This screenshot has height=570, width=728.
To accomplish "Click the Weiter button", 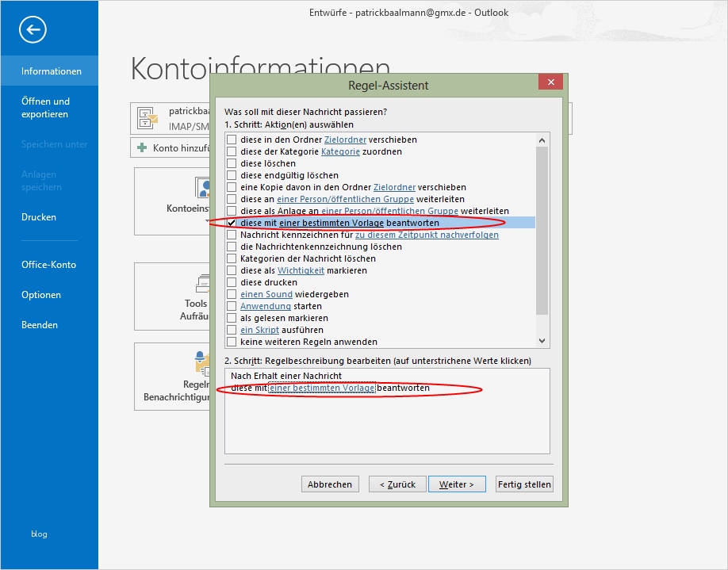I will pyautogui.click(x=457, y=484).
